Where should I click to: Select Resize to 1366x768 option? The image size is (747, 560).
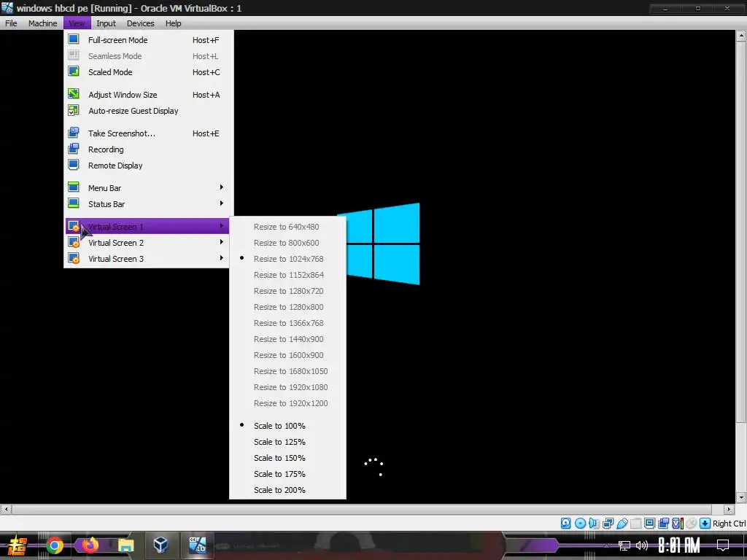click(x=287, y=323)
